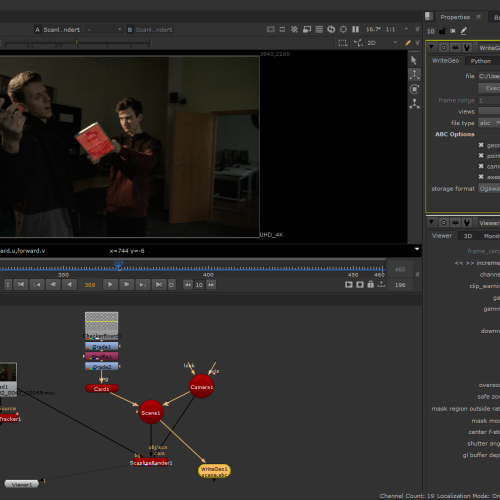Toggle the fourth ABC Options checkbox (axes)
The image size is (500, 500).
481,177
